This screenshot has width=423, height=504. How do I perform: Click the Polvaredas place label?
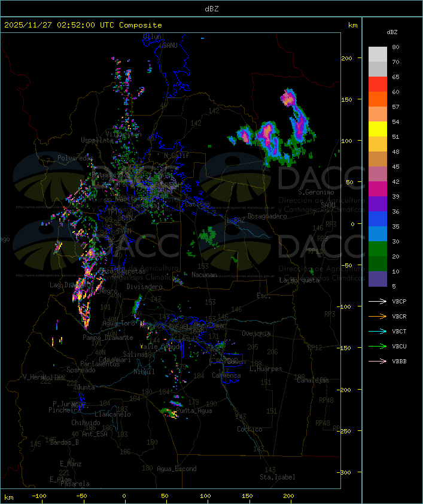[x=75, y=158]
